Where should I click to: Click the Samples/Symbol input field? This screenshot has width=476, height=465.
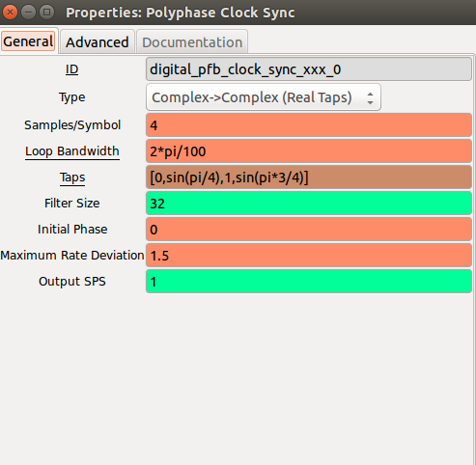[x=309, y=125]
